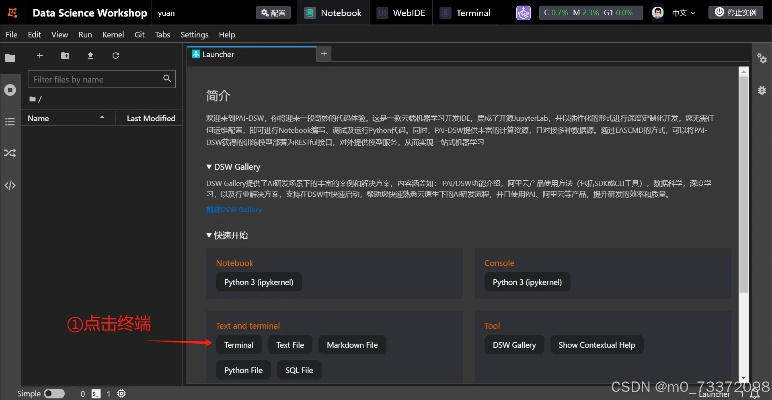Refresh the file list
Screen dimensions: 772x400
tap(116, 55)
